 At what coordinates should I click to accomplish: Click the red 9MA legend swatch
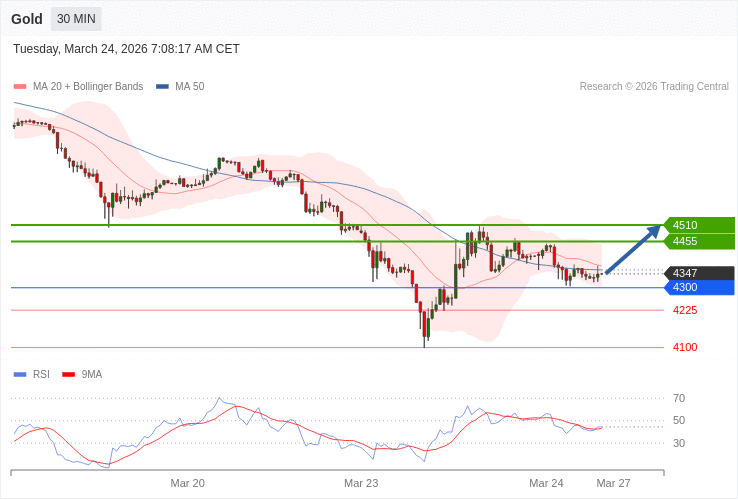coord(69,375)
